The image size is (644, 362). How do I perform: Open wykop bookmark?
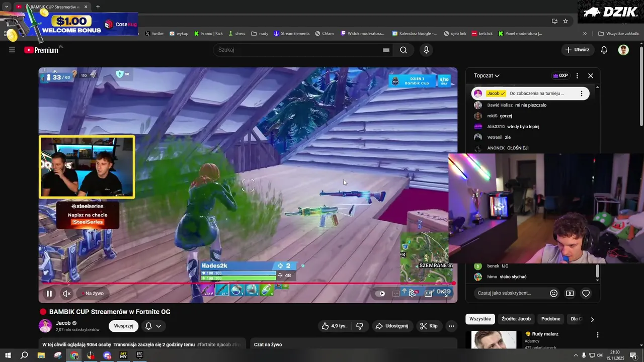tap(179, 34)
